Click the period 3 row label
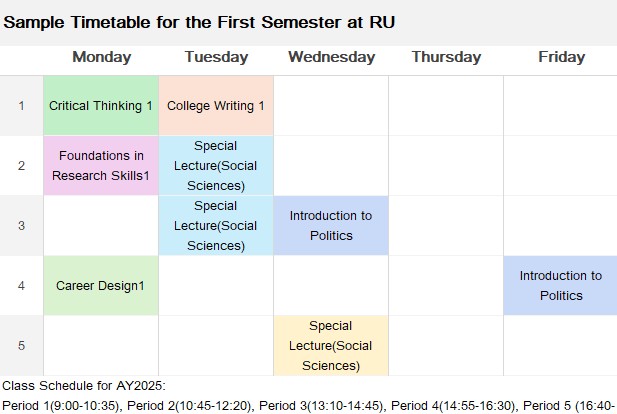617x414 pixels. (x=22, y=225)
